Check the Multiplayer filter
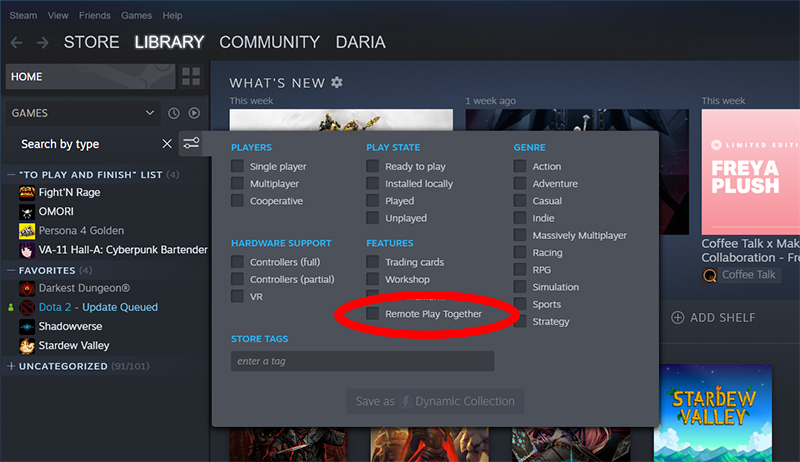The image size is (800, 462). (237, 183)
